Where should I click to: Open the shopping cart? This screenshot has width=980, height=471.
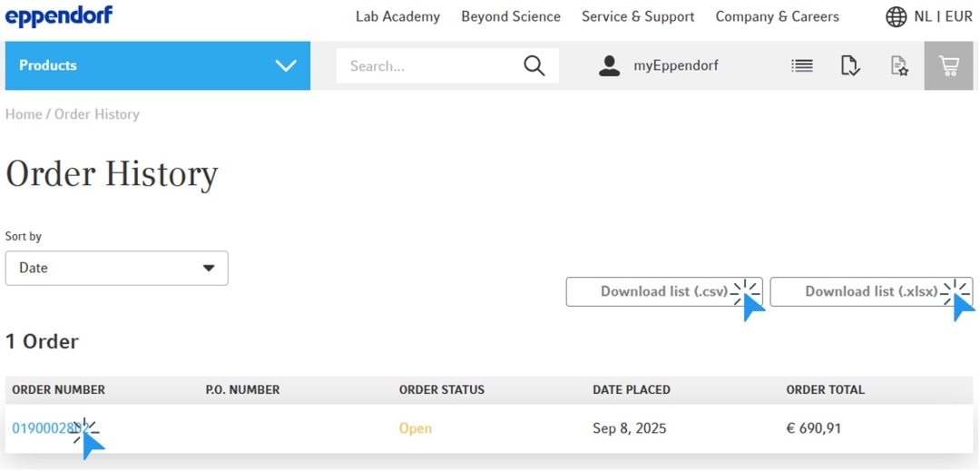point(948,65)
